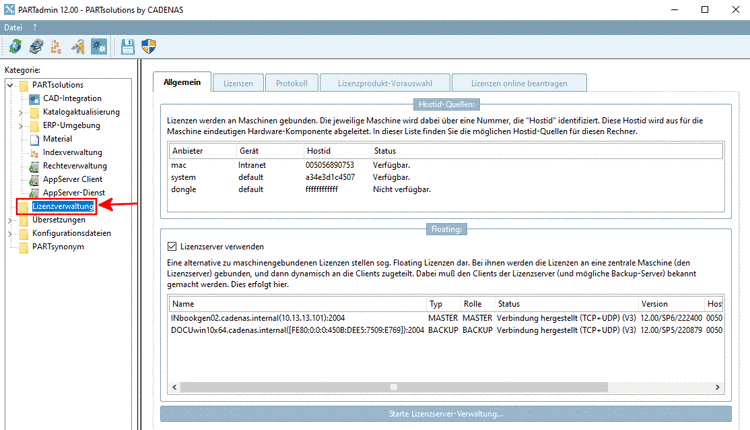The image size is (750, 430).
Task: Click the server connection toolbar icon
Action: pyautogui.click(x=36, y=47)
